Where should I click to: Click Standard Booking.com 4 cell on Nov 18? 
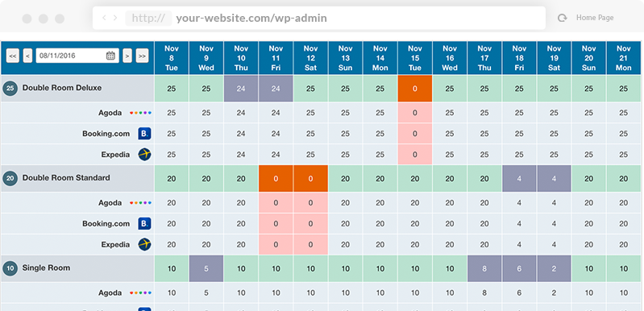coord(519,224)
